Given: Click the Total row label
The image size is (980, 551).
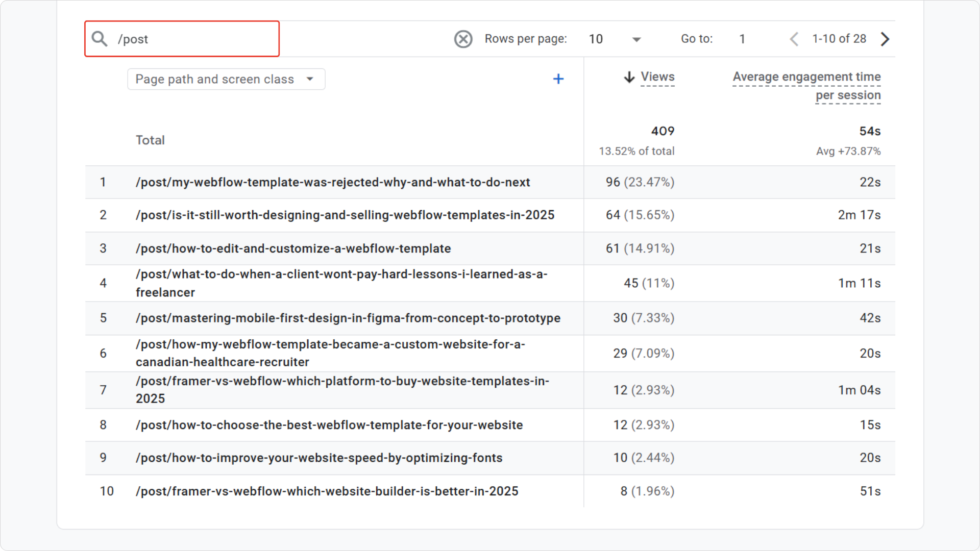Looking at the screenshot, I should (x=150, y=140).
